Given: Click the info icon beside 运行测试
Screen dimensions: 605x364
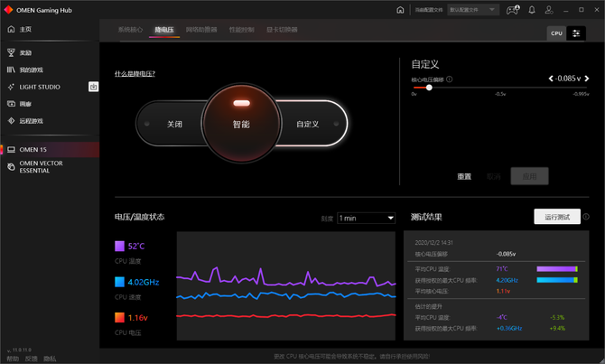Looking at the screenshot, I should 586,217.
